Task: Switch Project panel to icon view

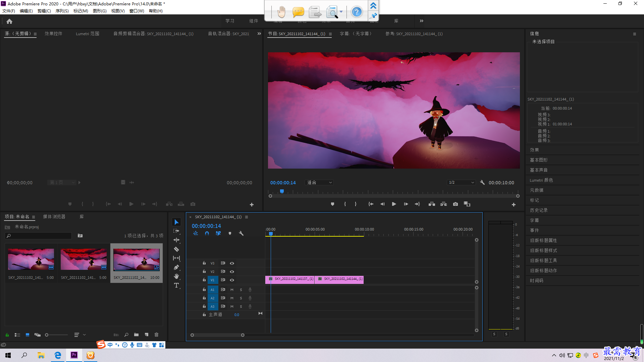Action: pyautogui.click(x=28, y=335)
